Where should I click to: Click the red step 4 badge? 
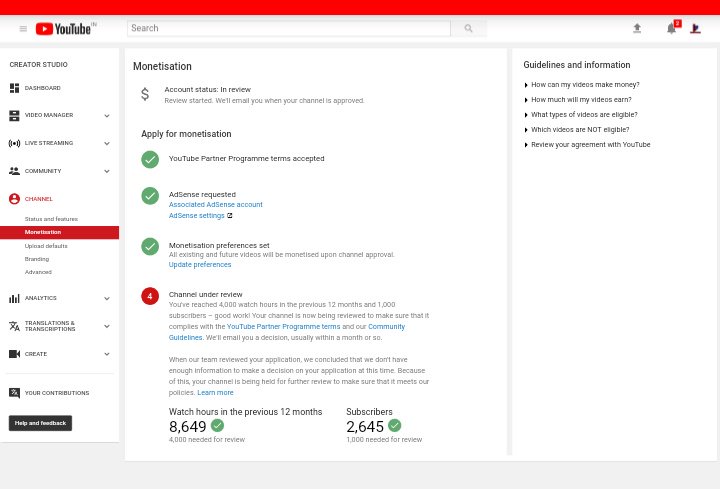pos(150,296)
